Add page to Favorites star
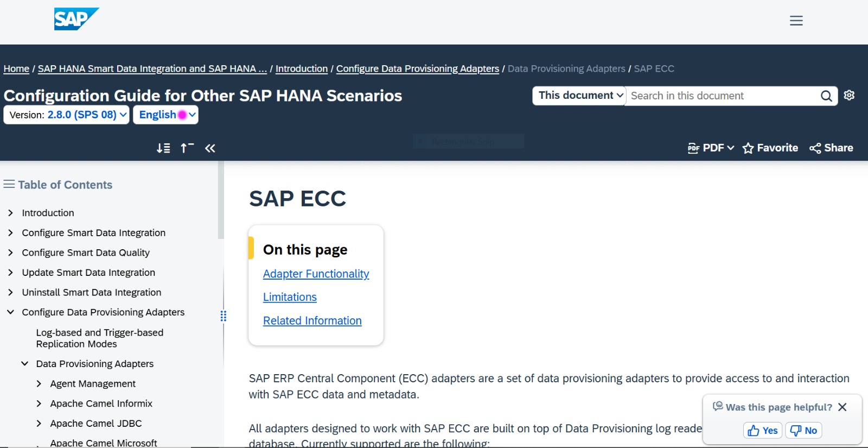This screenshot has height=448, width=868. [x=770, y=148]
